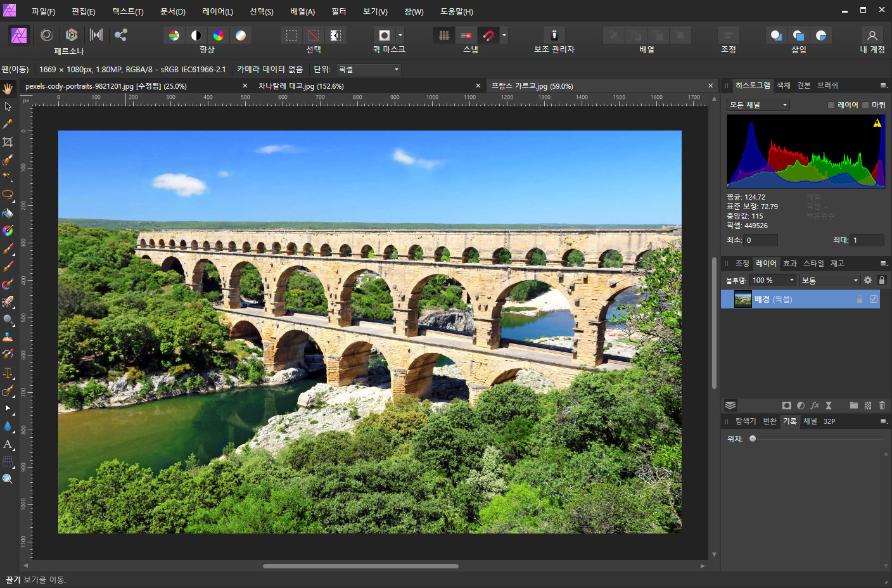892x588 pixels.
Task: Expand the Quick Mask options arrow
Action: coord(400,35)
